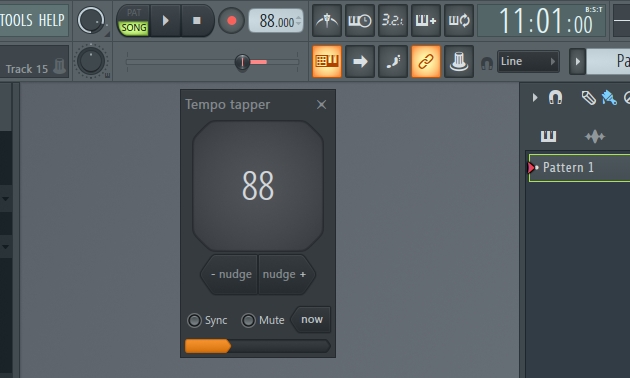Image resolution: width=630 pixels, height=378 pixels.
Task: Open the TOOLS menu
Action: (16, 20)
